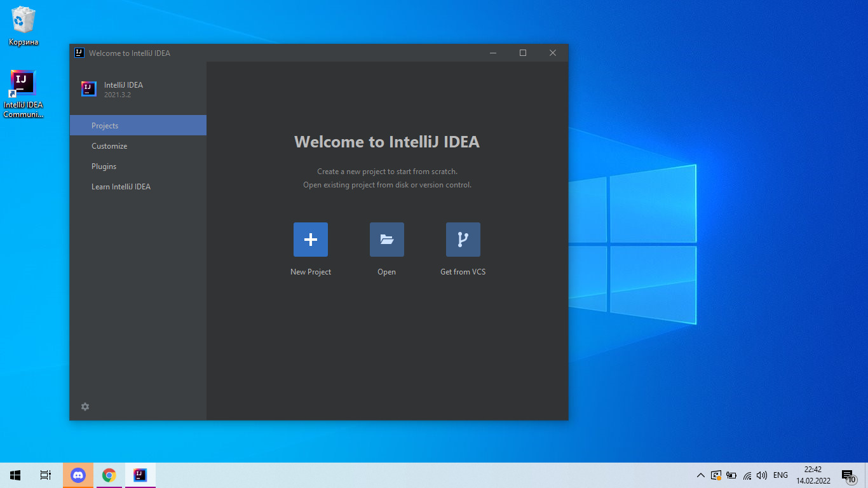Open the ENG input language switcher
The image size is (868, 488).
[780, 475]
